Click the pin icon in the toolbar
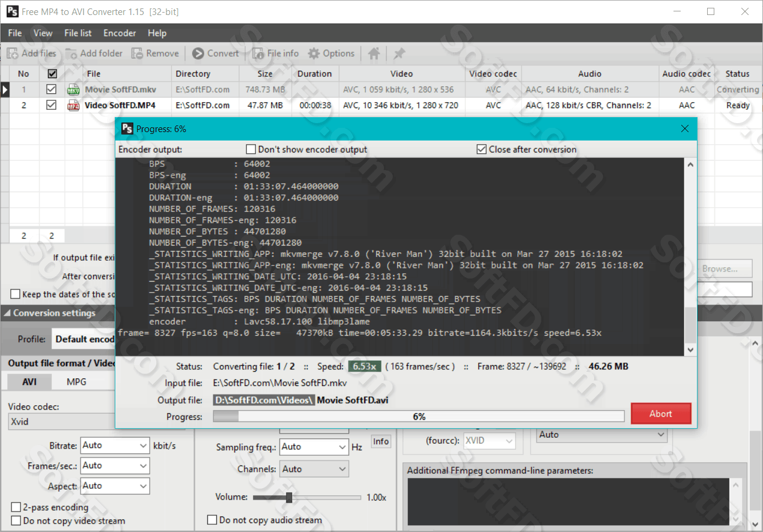 click(x=399, y=53)
